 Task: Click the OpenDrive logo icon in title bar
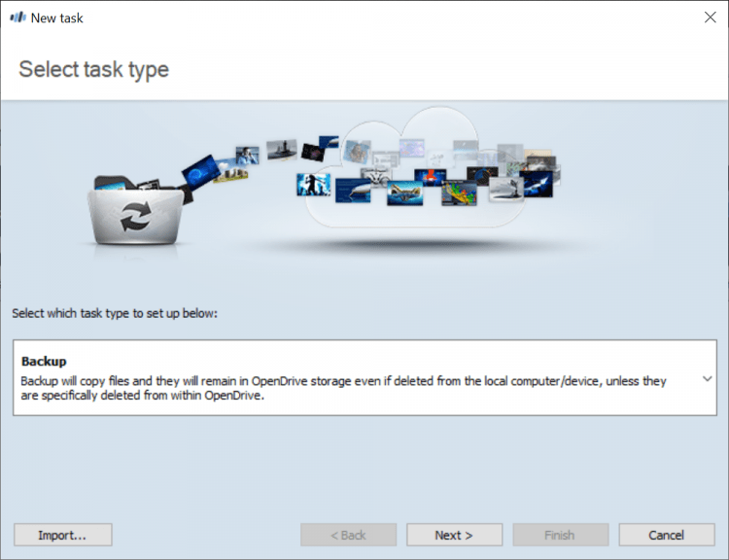coord(17,17)
